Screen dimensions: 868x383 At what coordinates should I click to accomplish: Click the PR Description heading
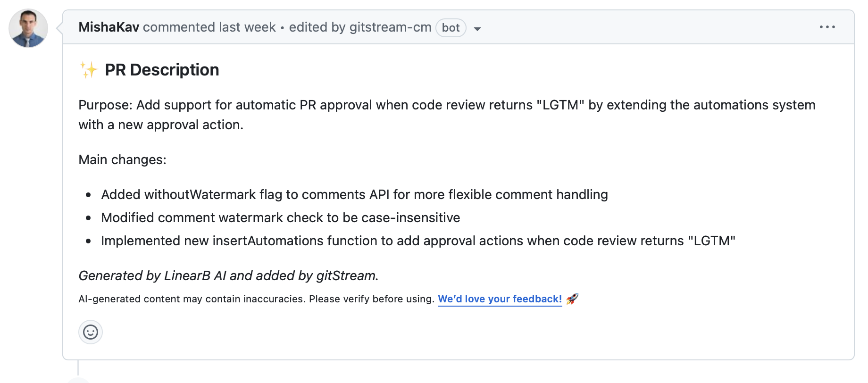click(x=162, y=70)
